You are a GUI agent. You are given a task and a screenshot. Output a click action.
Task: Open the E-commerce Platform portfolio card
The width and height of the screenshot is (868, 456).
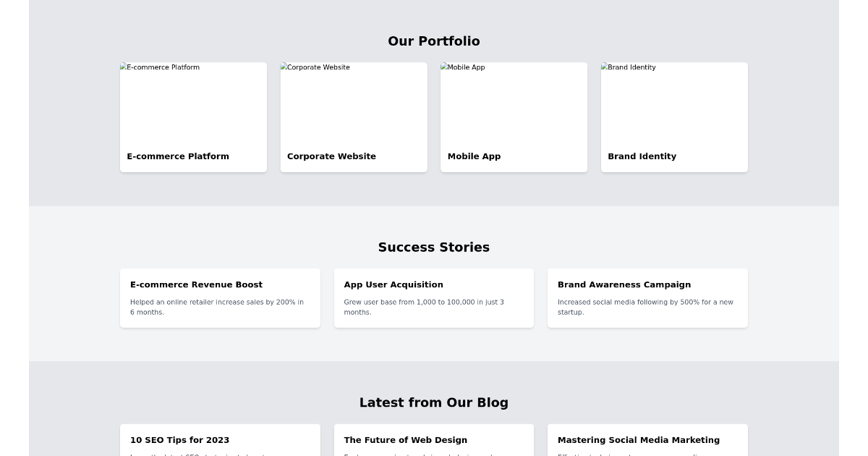(193, 117)
